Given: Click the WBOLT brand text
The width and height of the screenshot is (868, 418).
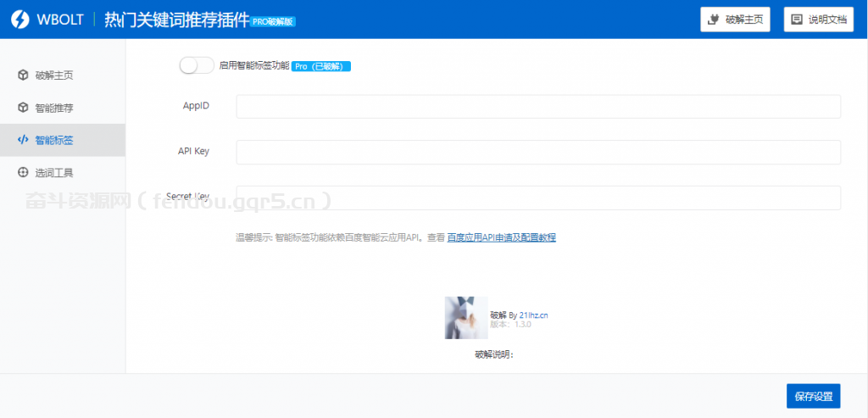Looking at the screenshot, I should tap(60, 20).
